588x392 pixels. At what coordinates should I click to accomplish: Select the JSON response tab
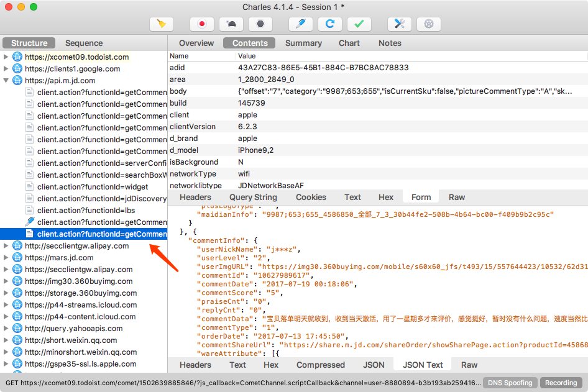point(374,365)
